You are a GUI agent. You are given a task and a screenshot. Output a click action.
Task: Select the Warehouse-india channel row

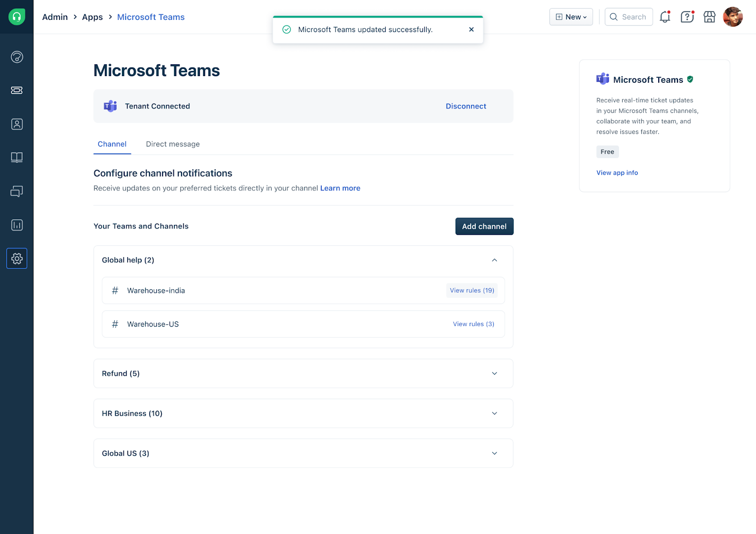pos(303,291)
